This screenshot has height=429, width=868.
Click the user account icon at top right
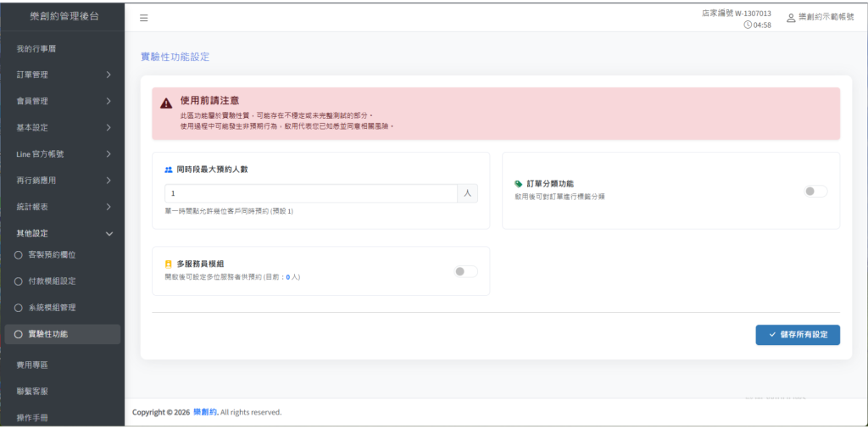[x=791, y=18]
